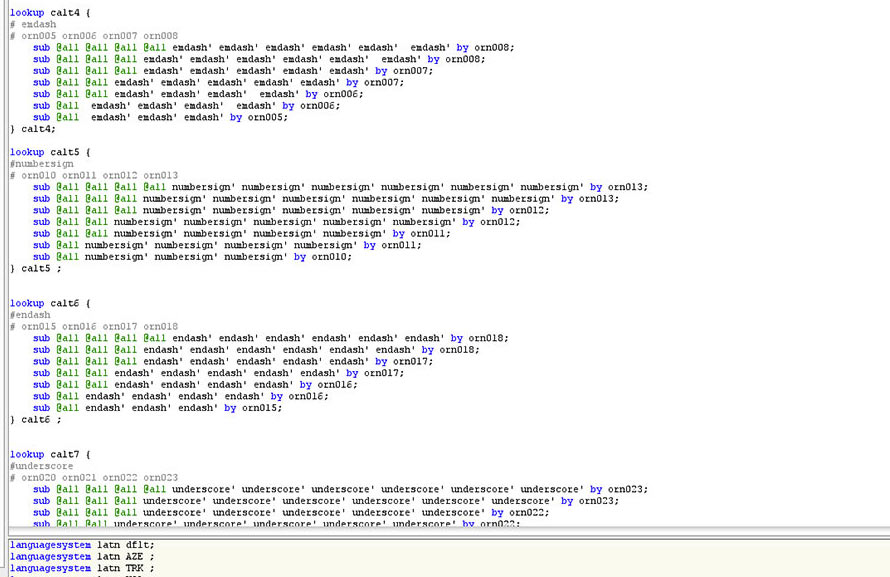Click the "# orn015 orn016 orn017 orn018" comment

(94, 327)
